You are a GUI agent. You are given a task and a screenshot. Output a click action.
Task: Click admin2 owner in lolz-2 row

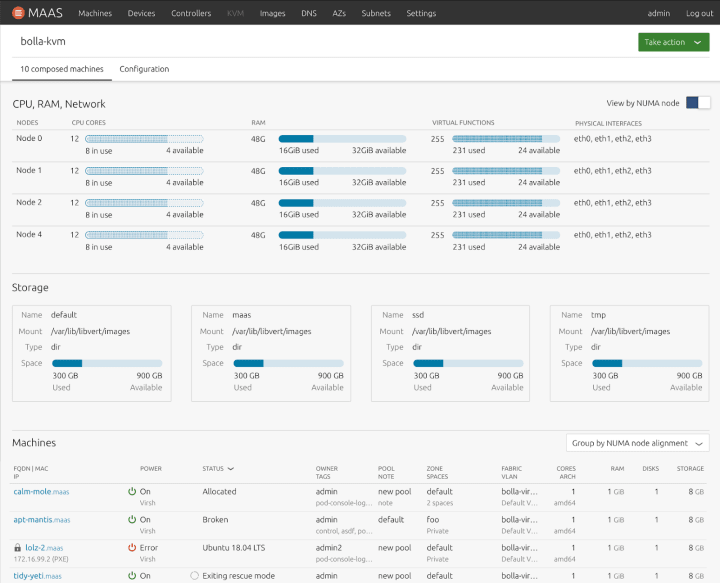(x=329, y=547)
